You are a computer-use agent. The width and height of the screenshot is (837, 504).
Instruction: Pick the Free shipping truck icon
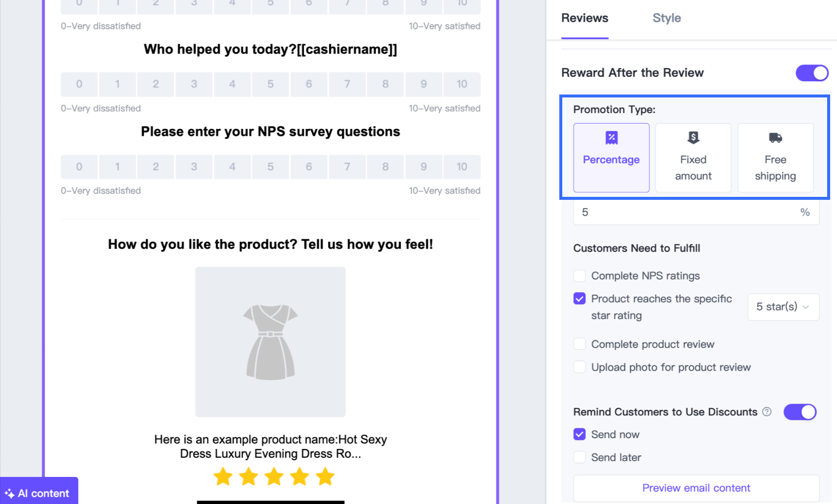(775, 138)
